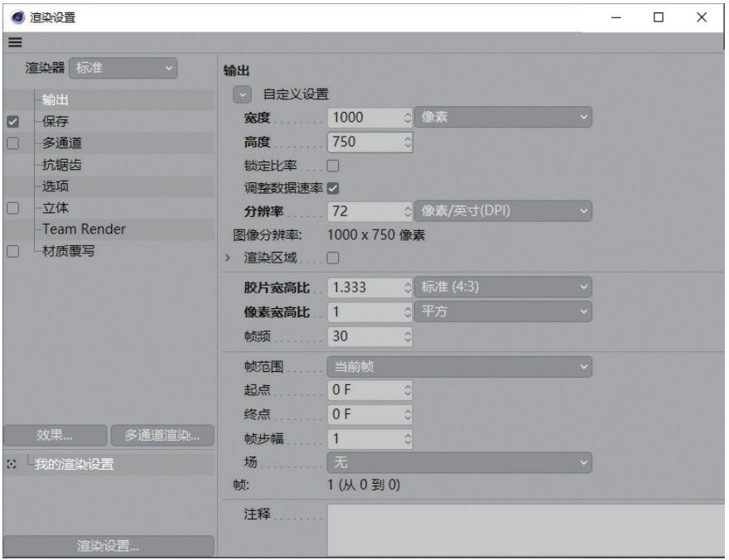
Task: Click the 高度 field showing 750
Action: 365,142
